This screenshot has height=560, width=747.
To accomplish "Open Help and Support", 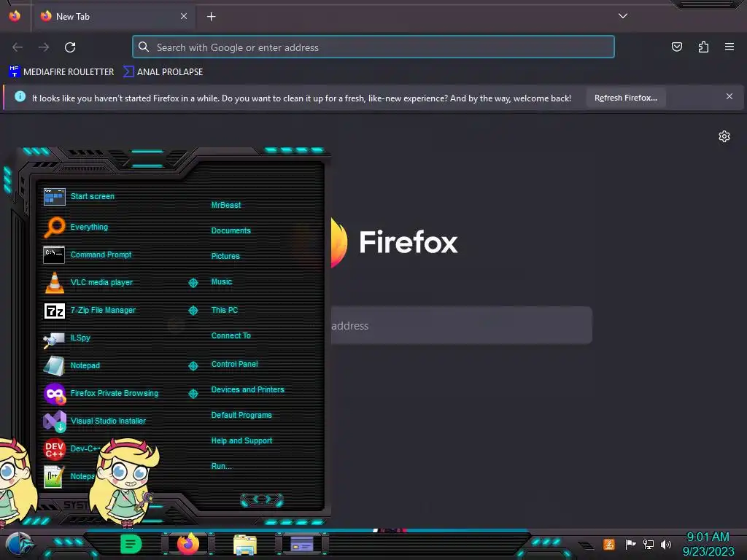I will (242, 441).
